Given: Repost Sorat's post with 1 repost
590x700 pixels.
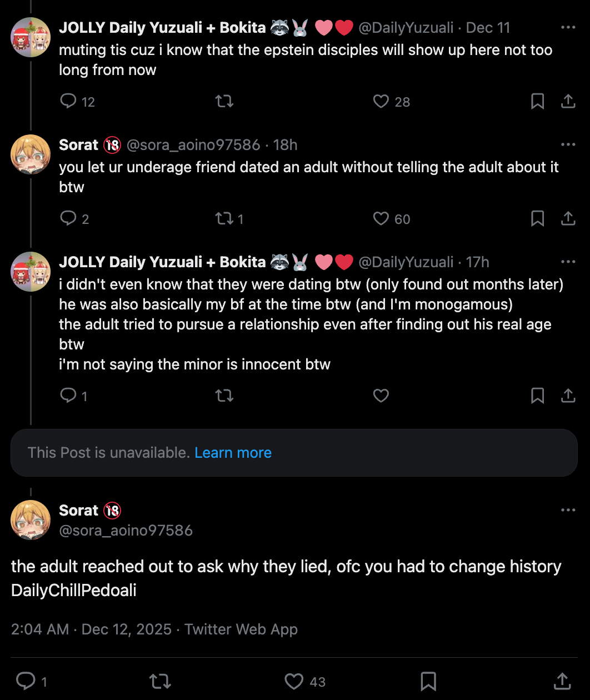Looking at the screenshot, I should [224, 218].
